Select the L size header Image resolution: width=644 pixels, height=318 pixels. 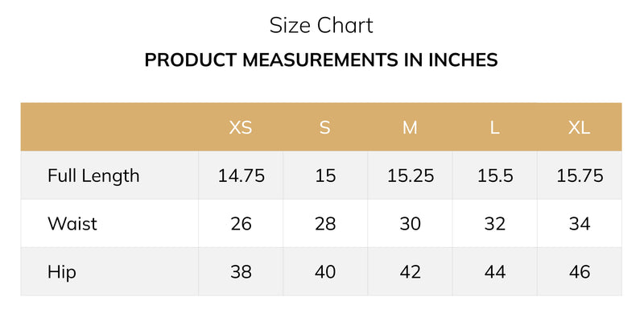[494, 128]
